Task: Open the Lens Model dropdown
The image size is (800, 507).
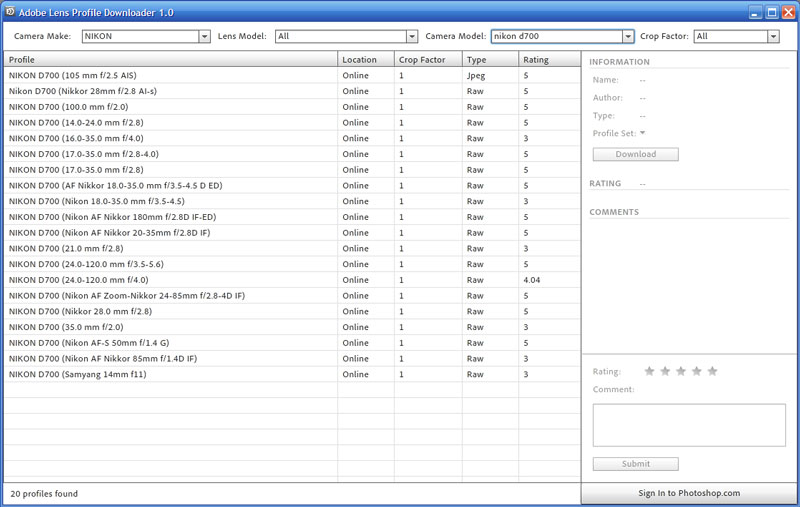Action: tap(412, 36)
